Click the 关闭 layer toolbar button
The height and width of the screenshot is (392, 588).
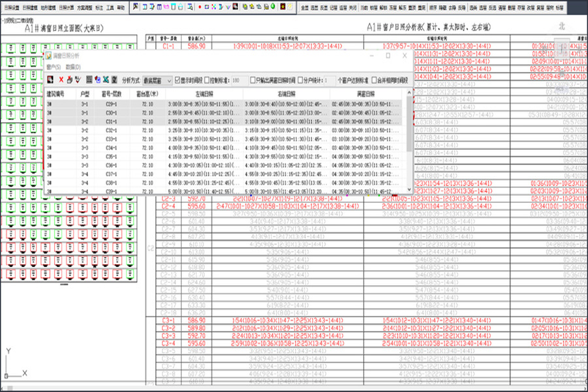tap(353, 8)
